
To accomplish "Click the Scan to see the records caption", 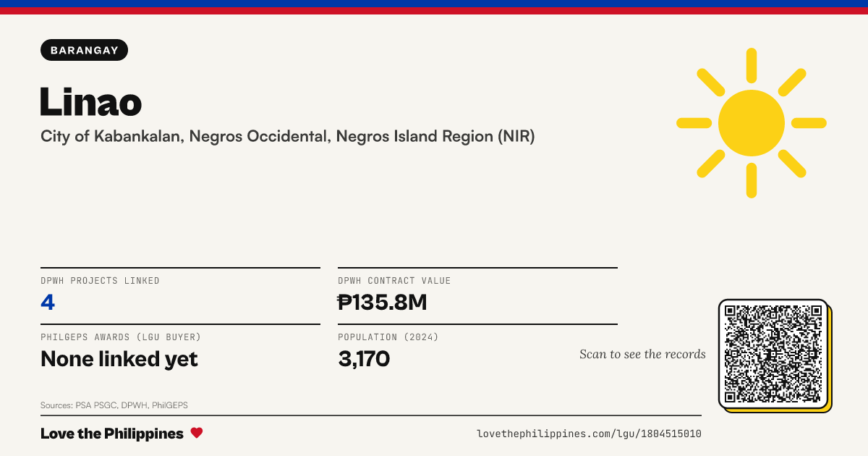I will coord(642,354).
